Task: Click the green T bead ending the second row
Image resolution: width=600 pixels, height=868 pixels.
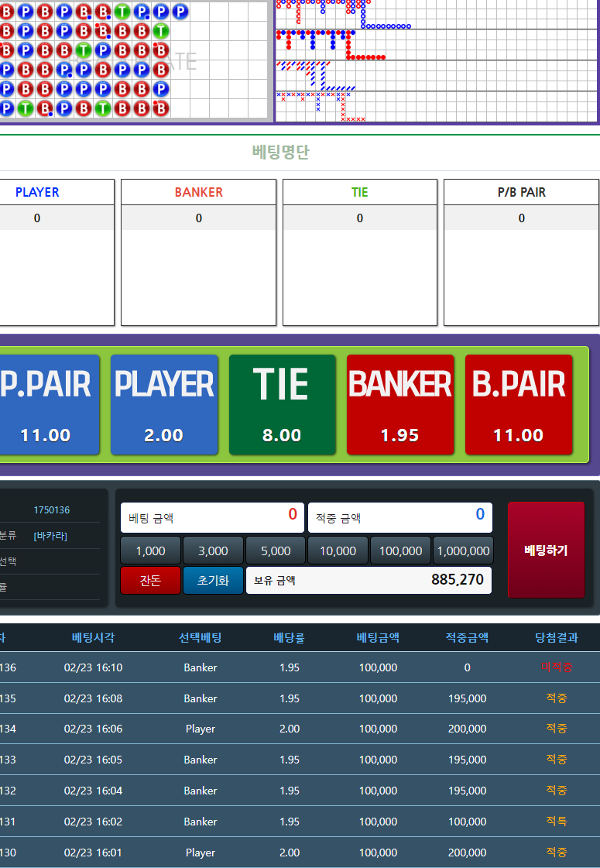Action: tap(160, 30)
